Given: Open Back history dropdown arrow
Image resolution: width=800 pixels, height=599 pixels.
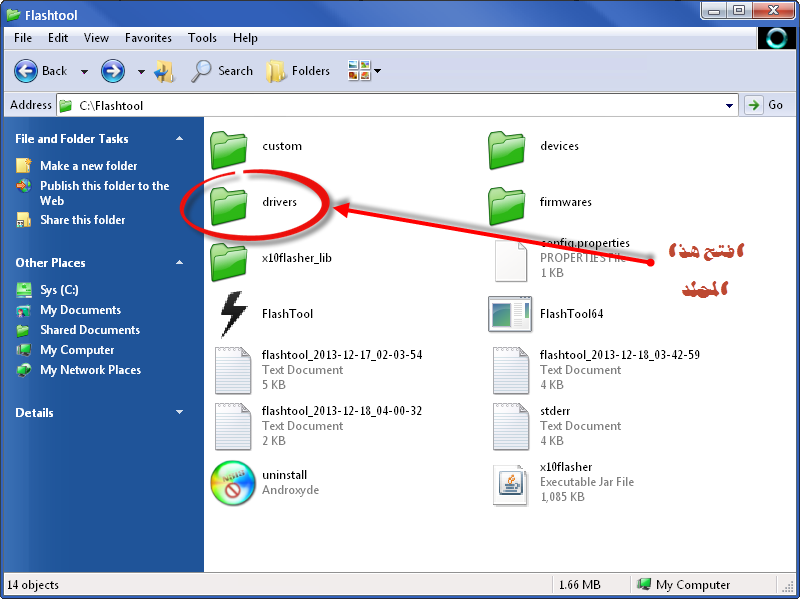Looking at the screenshot, I should pos(84,71).
